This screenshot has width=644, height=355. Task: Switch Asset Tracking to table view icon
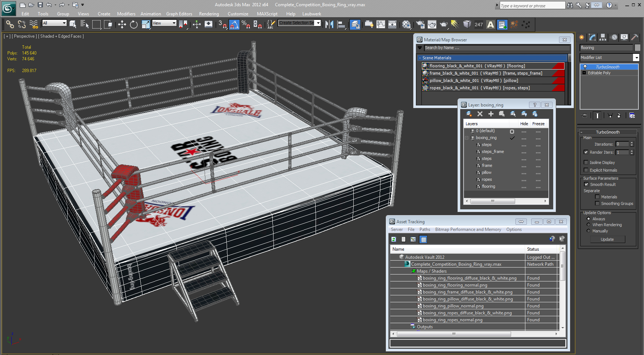(424, 239)
